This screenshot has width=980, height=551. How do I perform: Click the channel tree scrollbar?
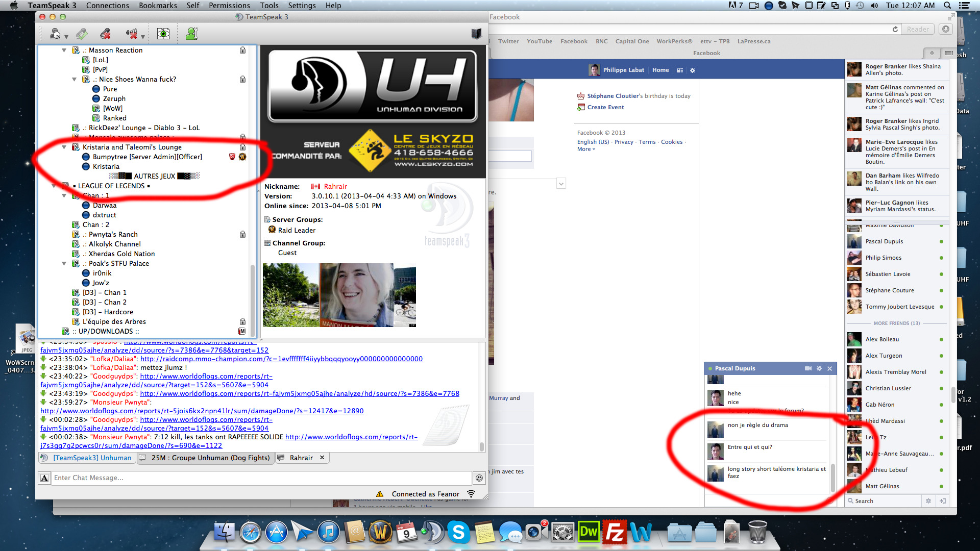coord(252,301)
